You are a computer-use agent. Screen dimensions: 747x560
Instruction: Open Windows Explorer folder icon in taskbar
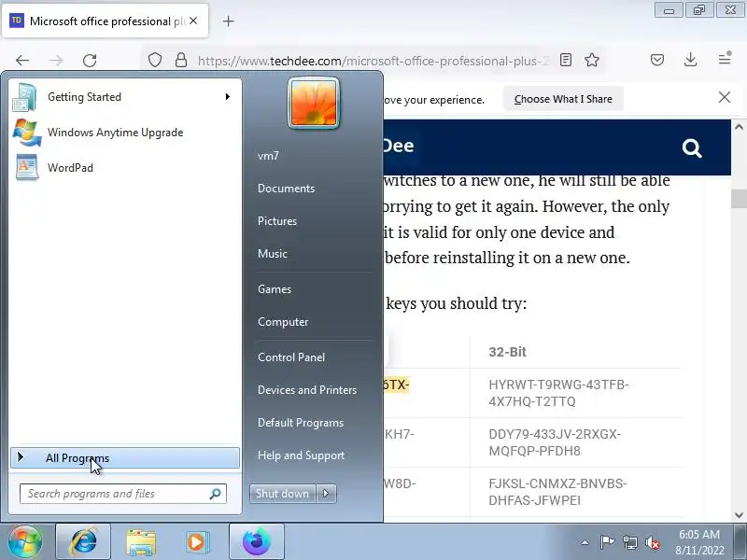pyautogui.click(x=141, y=541)
